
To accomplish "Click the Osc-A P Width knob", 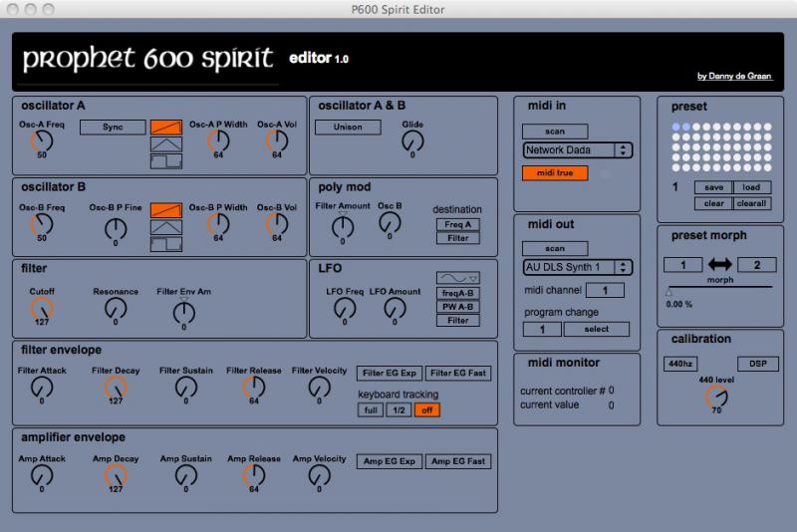I will 218,140.
